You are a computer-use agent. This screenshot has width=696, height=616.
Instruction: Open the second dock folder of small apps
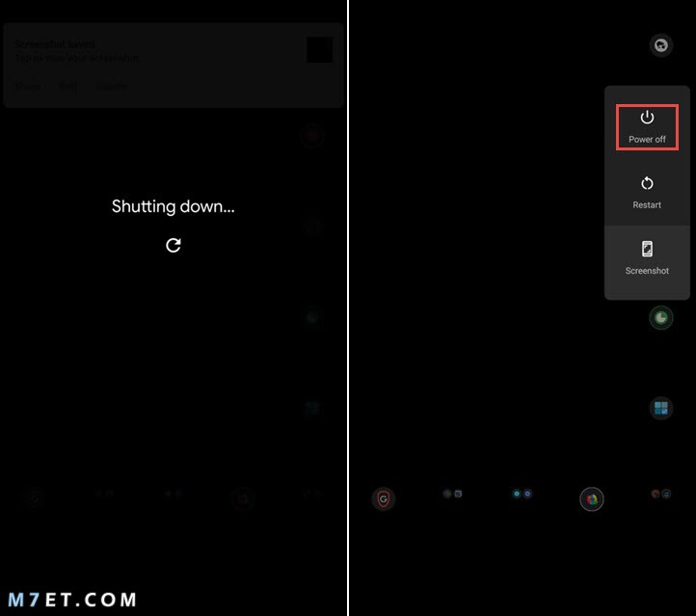click(453, 494)
